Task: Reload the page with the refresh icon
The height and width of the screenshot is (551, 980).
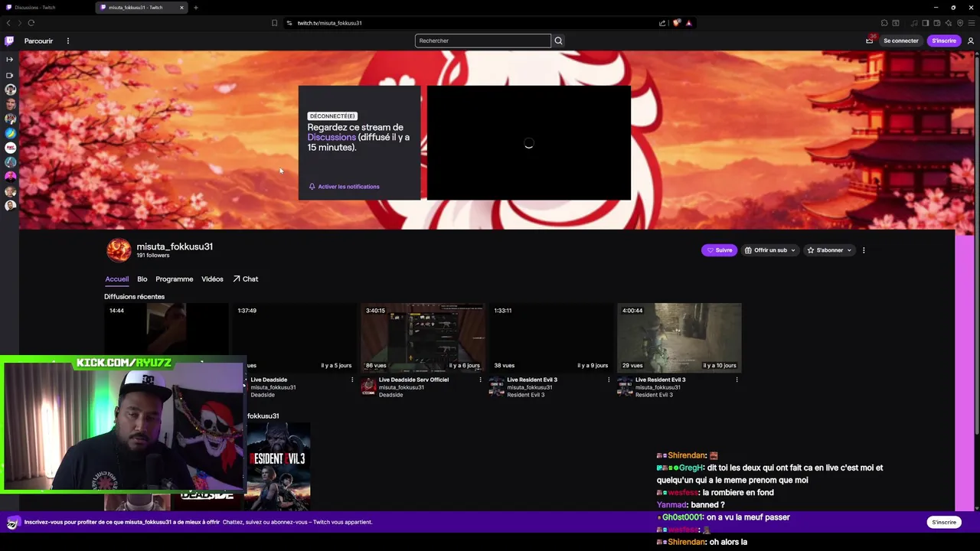Action: 31,23
